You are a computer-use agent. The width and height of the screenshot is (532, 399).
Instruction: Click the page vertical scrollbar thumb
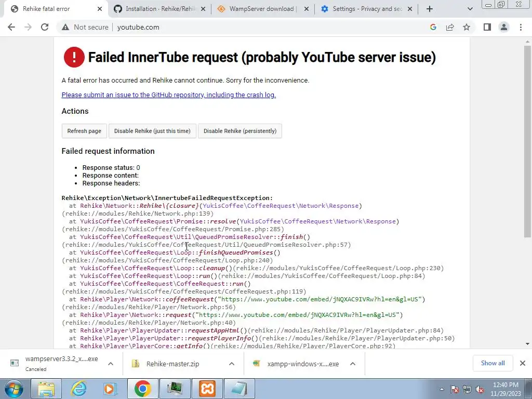click(527, 141)
